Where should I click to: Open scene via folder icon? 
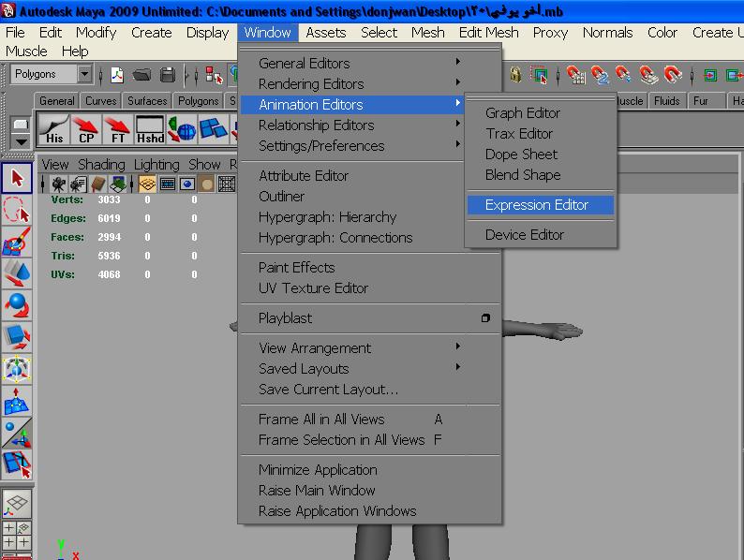[141, 75]
